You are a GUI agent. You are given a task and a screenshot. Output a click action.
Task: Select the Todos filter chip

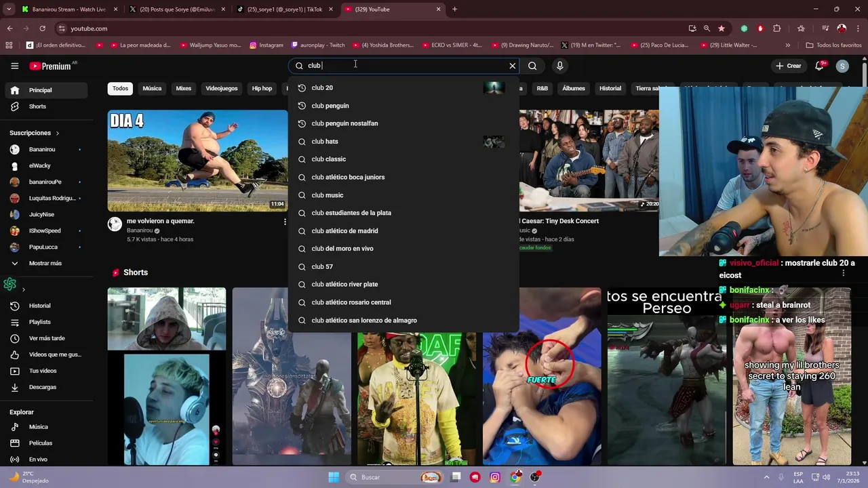pos(120,88)
